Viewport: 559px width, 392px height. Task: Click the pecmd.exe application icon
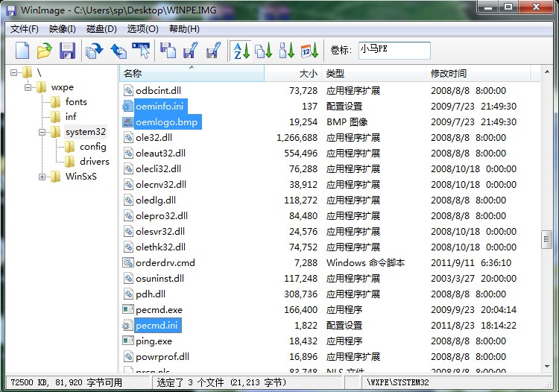click(x=128, y=310)
